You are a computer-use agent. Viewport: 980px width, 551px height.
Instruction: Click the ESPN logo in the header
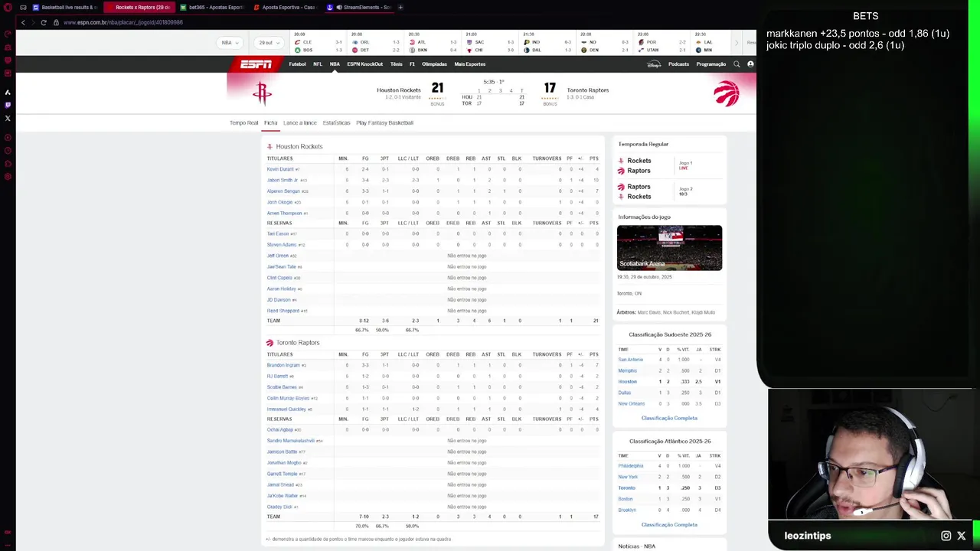coord(256,64)
